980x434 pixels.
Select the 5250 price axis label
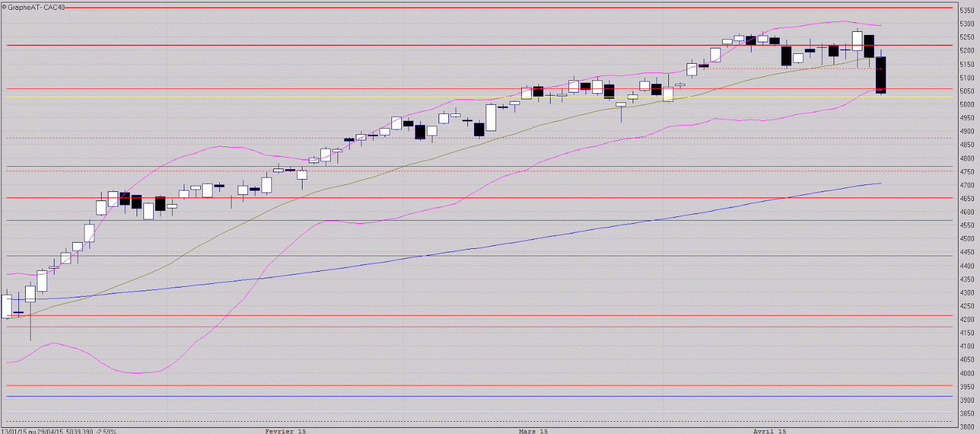(x=967, y=37)
